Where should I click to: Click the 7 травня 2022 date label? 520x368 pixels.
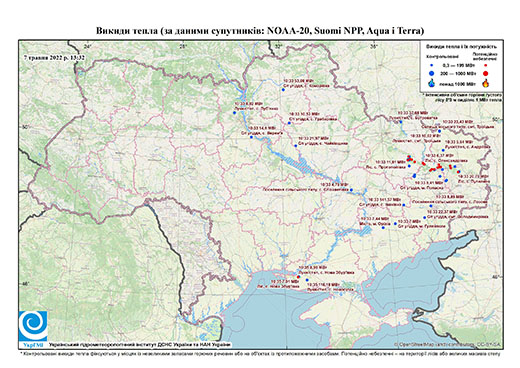pos(54,57)
